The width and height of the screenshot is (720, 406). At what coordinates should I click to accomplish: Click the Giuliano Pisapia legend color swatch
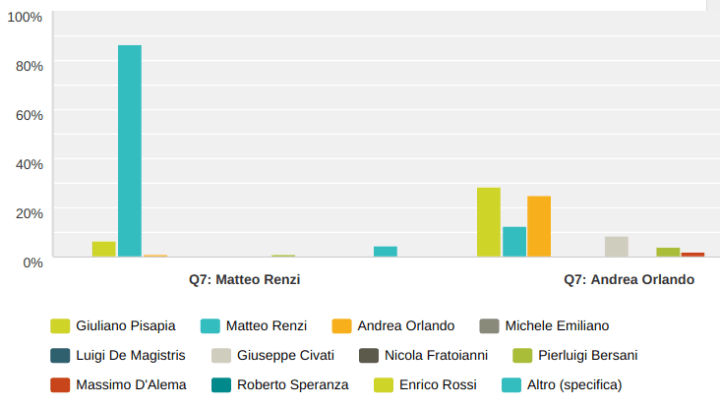click(x=60, y=326)
